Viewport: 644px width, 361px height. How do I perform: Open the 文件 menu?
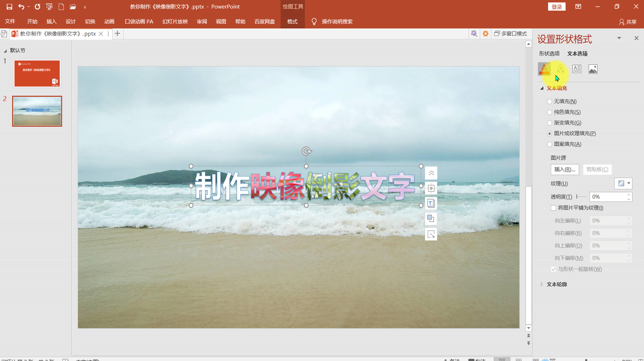(10, 21)
